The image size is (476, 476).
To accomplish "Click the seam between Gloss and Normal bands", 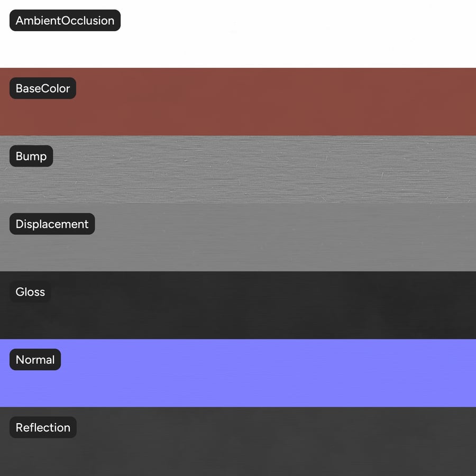I will tap(238, 339).
